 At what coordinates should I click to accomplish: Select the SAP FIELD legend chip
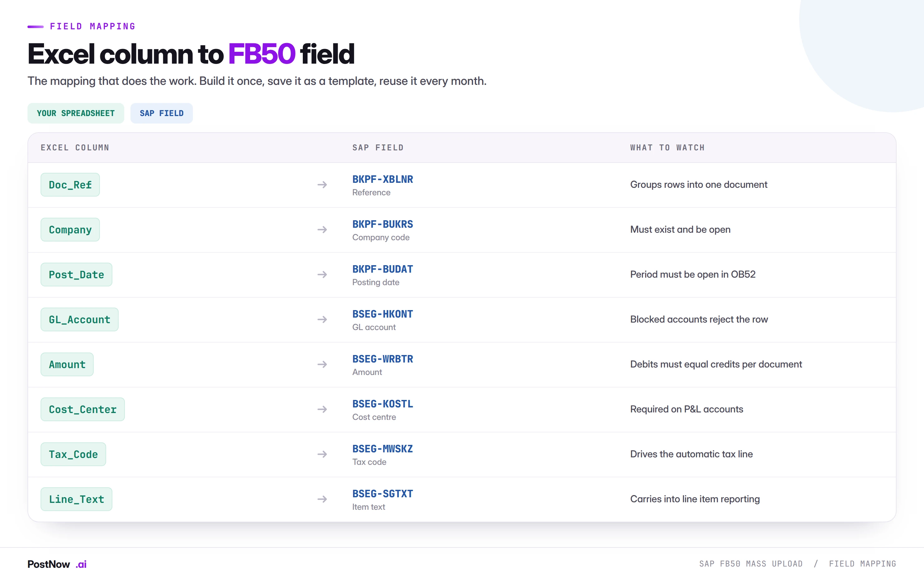[x=162, y=113]
